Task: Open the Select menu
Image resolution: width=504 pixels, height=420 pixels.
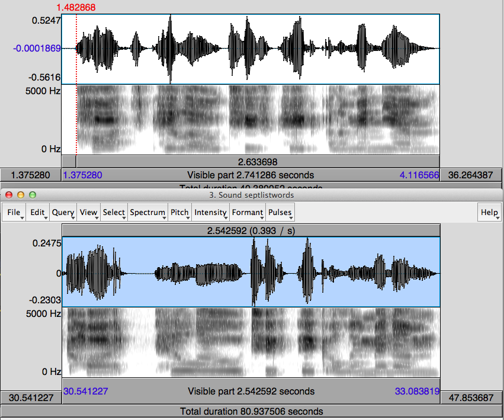Action: (114, 212)
